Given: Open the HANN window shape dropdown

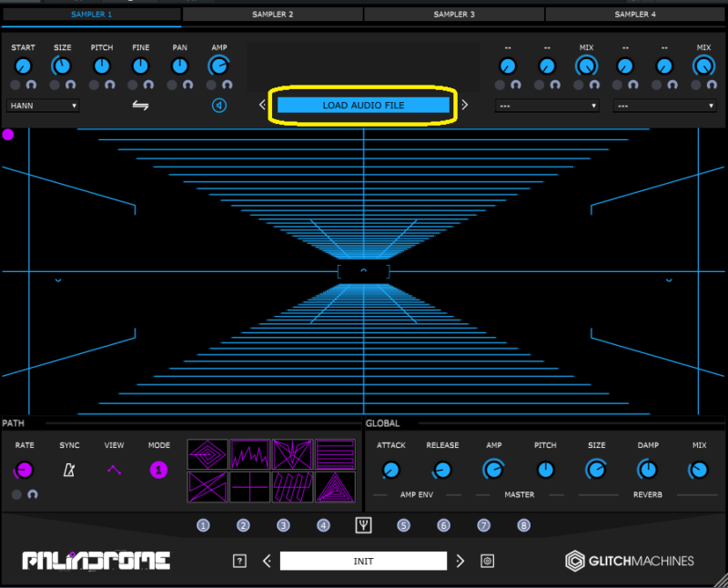Looking at the screenshot, I should [43, 106].
